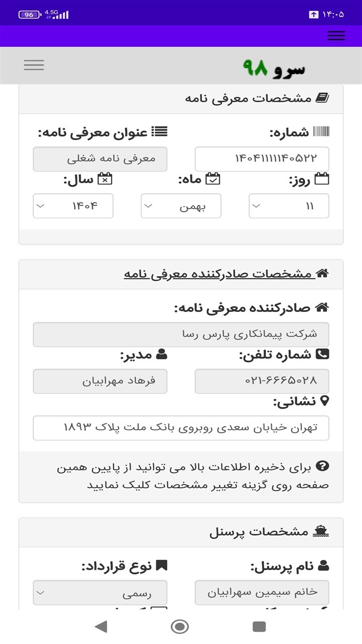
Task: Tap the location pin icon beside نشانی
Action: 324,401
